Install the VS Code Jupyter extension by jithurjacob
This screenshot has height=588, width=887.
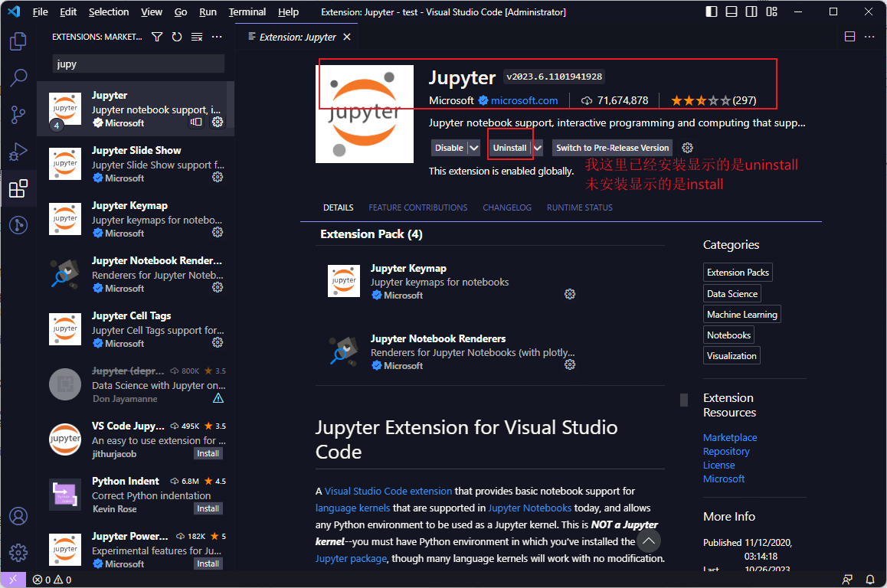tap(208, 453)
